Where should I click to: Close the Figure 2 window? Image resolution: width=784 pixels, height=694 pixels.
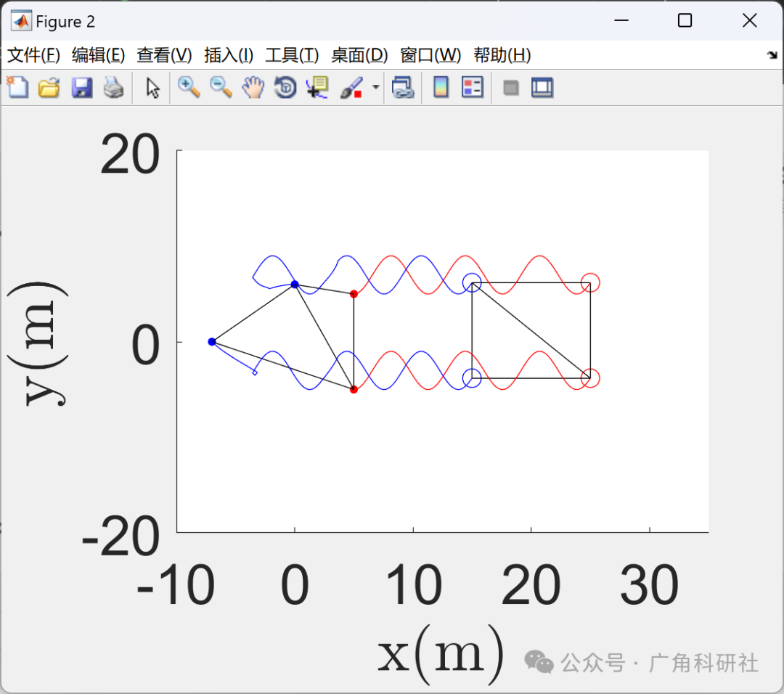[x=749, y=20]
